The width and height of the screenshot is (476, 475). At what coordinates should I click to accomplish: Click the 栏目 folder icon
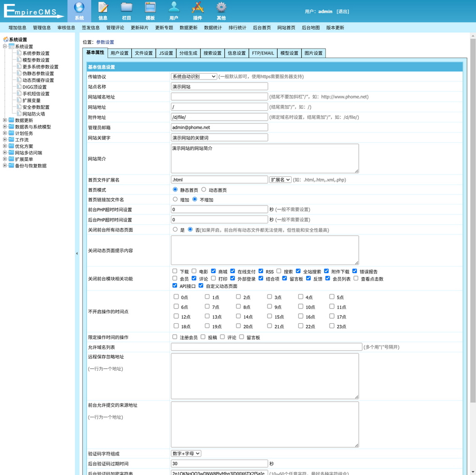[x=126, y=8]
